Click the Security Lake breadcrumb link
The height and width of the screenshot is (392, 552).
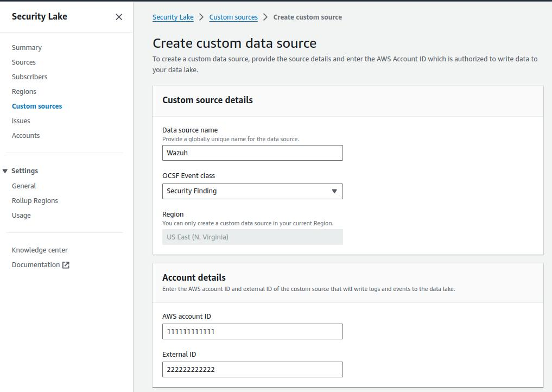(x=173, y=17)
